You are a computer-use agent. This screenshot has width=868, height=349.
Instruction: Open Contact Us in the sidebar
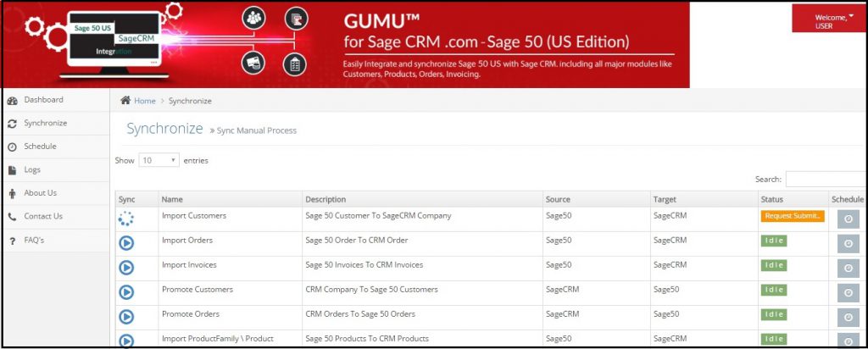[x=43, y=216]
